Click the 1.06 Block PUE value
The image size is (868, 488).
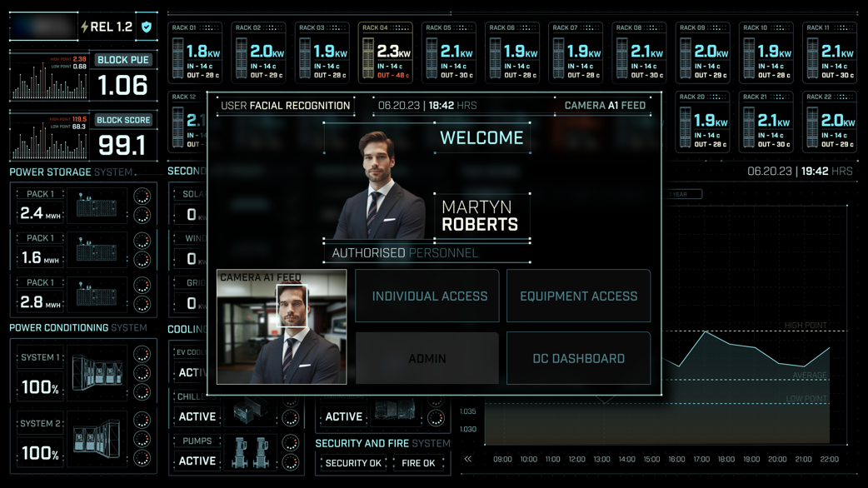(123, 85)
